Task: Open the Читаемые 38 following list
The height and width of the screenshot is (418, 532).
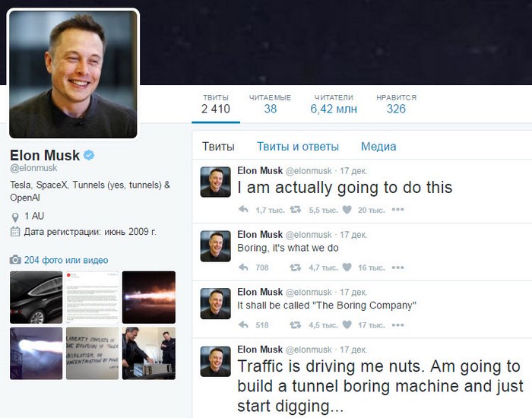Action: [270, 104]
